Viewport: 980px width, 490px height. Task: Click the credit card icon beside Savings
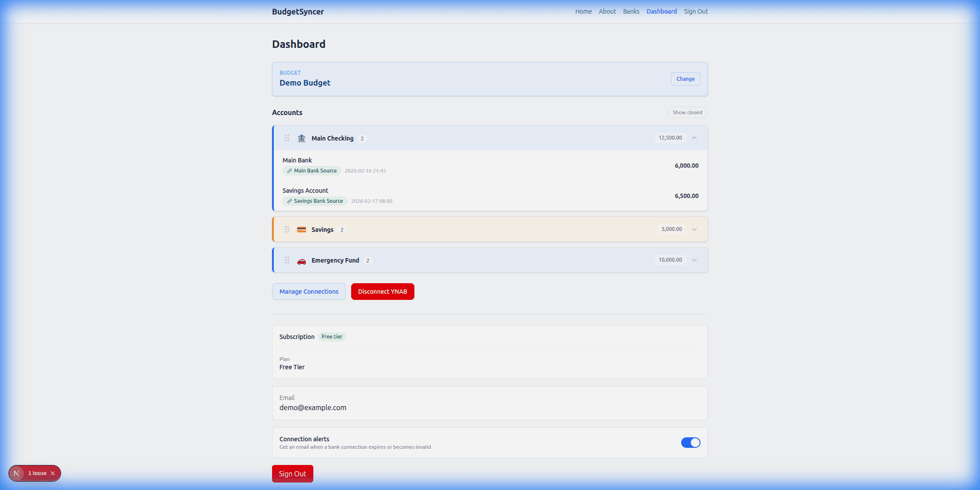coord(301,229)
